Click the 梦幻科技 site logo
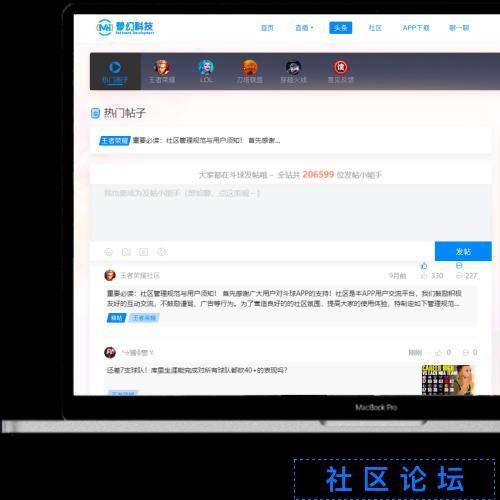Viewport: 500px width, 500px height. tap(125, 27)
